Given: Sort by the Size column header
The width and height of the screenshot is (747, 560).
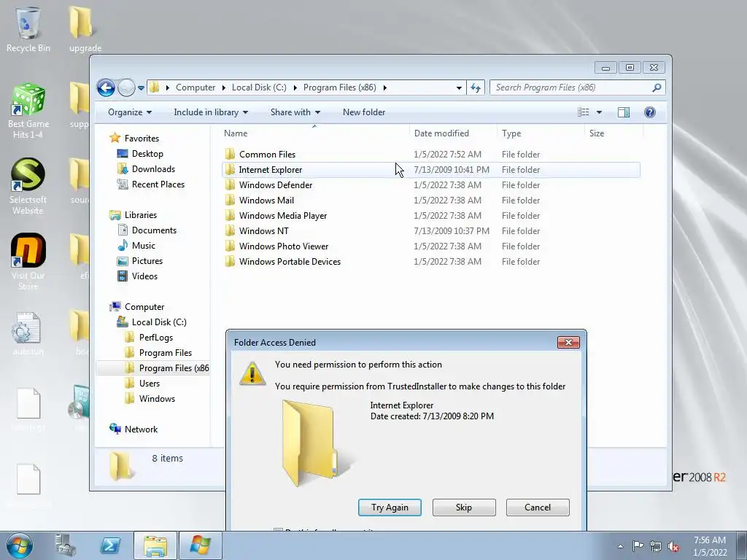Looking at the screenshot, I should pos(597,133).
